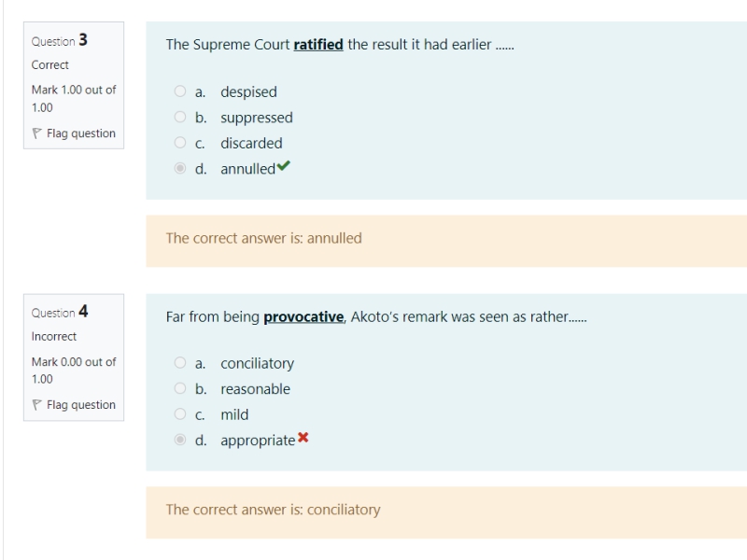Choose the 'discarded' radio button

point(179,144)
